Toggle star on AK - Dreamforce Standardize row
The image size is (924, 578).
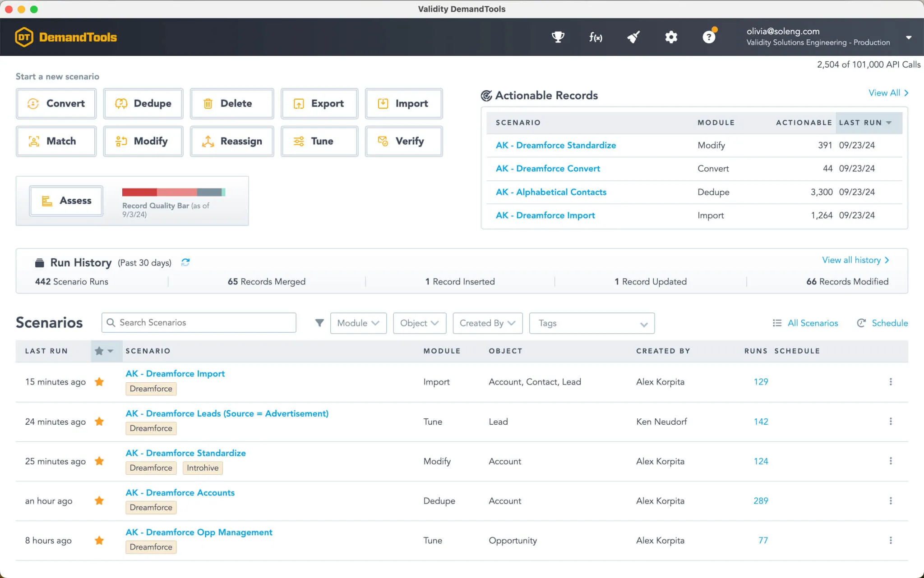pos(99,461)
